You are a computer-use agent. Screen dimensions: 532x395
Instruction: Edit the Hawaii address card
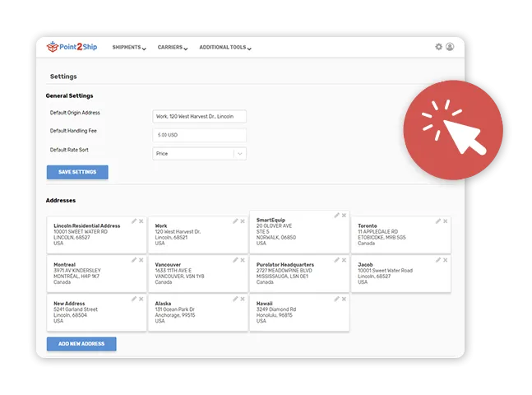336,299
